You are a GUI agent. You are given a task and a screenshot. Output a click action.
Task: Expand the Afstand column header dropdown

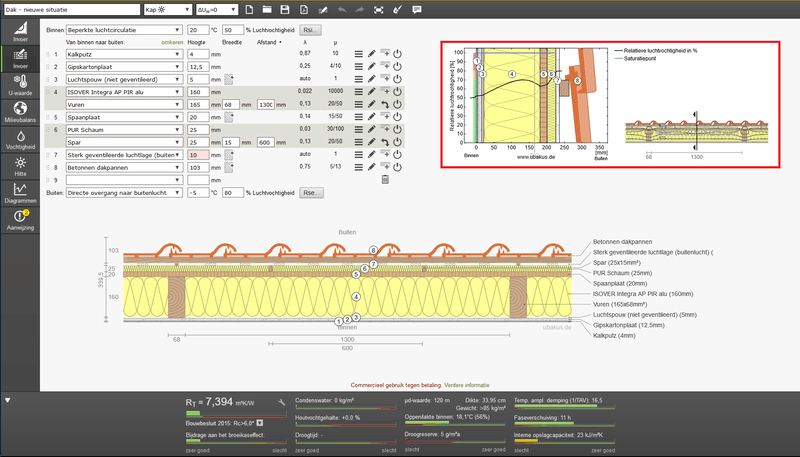click(x=269, y=42)
